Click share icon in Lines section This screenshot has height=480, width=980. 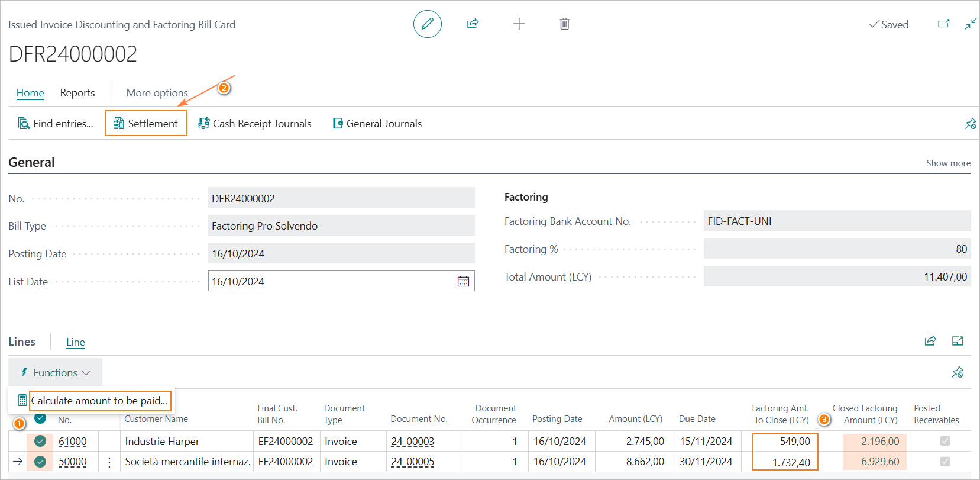(930, 341)
